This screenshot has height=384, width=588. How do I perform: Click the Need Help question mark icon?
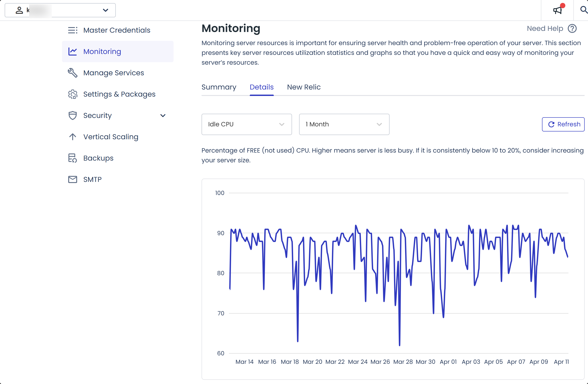572,29
